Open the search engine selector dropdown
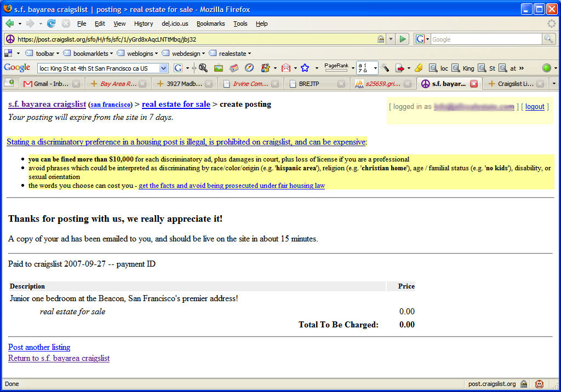Image resolution: width=561 pixels, height=392 pixels. tap(427, 39)
